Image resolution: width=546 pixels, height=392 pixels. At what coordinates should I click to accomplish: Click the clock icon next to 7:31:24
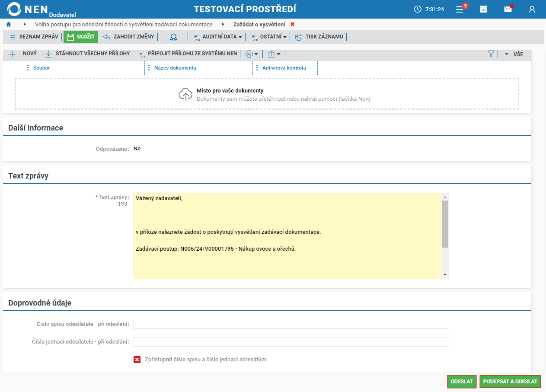(418, 9)
